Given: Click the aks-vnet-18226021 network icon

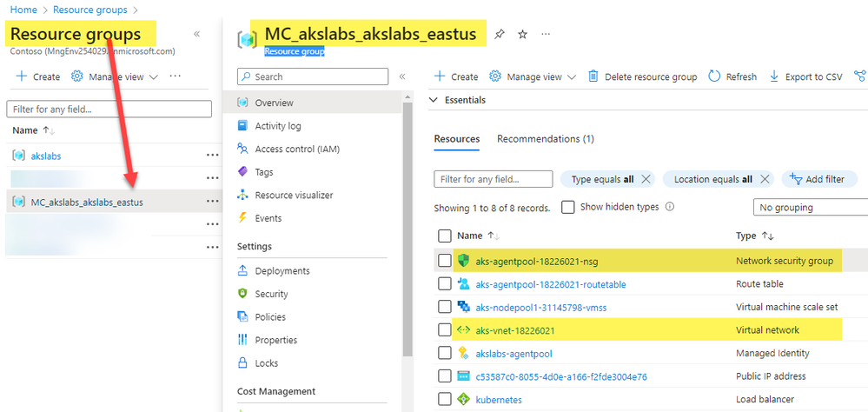Looking at the screenshot, I should [463, 330].
